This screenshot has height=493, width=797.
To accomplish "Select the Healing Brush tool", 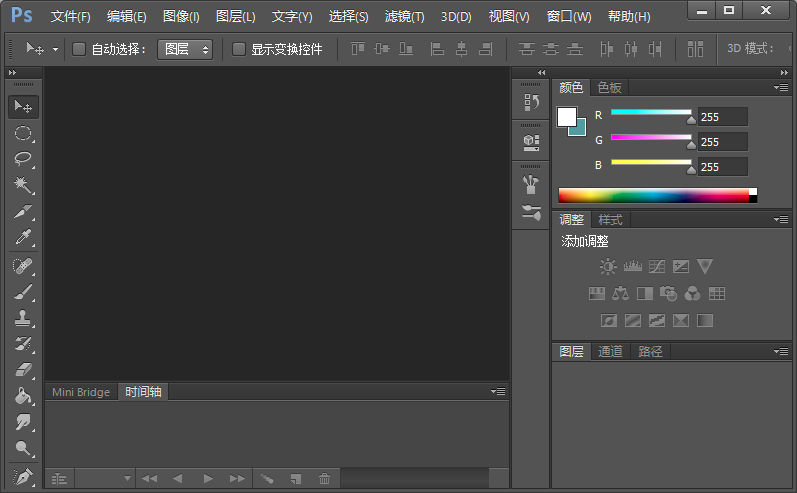I will click(x=23, y=266).
